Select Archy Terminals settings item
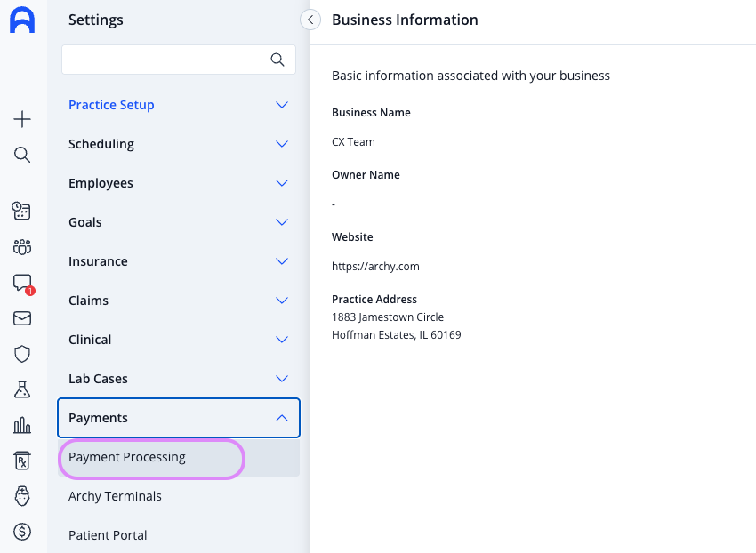The height and width of the screenshot is (553, 756). click(x=179, y=496)
